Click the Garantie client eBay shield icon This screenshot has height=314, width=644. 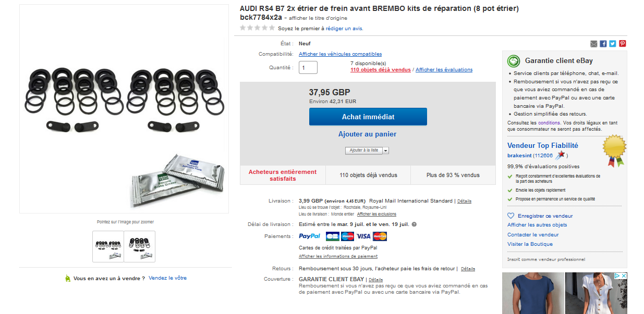(513, 61)
